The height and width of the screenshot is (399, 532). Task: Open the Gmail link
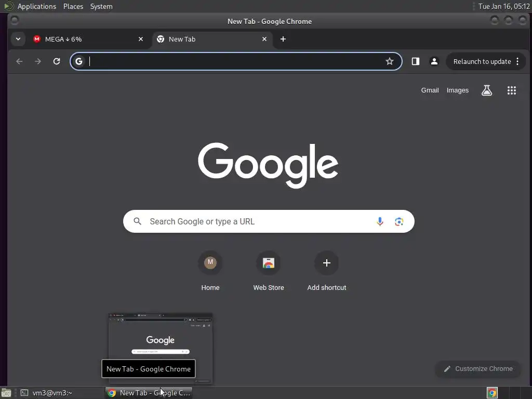pos(430,90)
